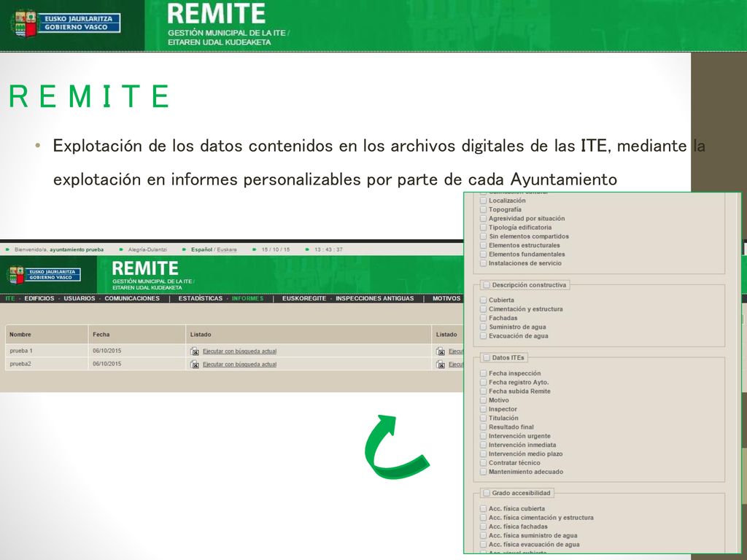Enable Fachadas checkbox
Screen dimensions: 747x560
(x=483, y=318)
